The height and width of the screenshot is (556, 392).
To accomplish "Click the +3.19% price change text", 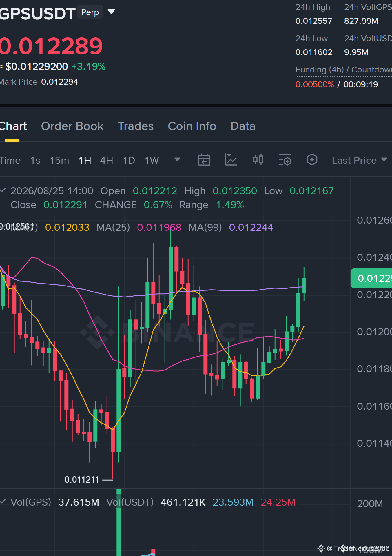I will tap(88, 66).
